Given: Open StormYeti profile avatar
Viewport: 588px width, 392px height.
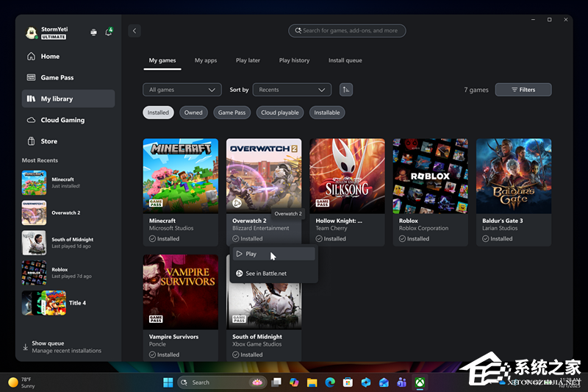Looking at the screenshot, I should coord(32,33).
